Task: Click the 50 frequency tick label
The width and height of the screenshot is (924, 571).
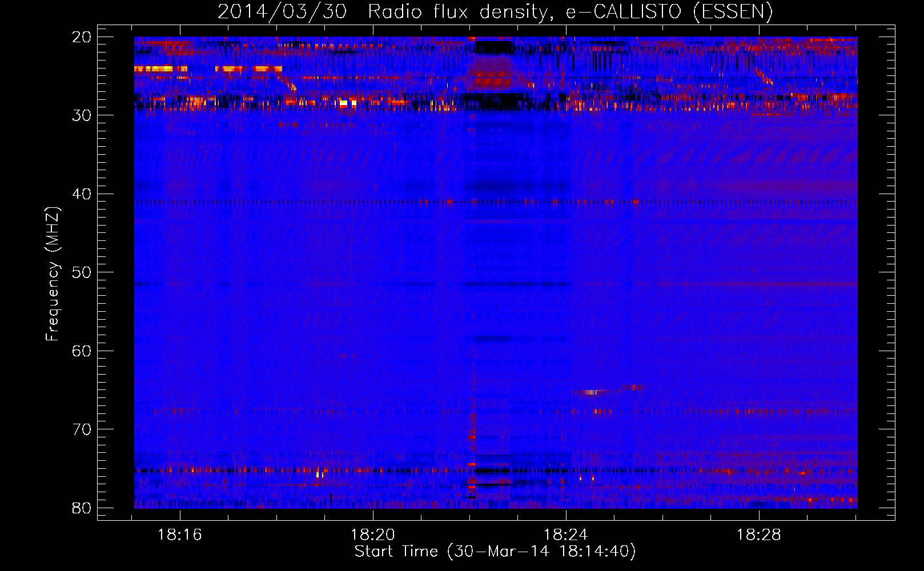Action: (x=82, y=272)
